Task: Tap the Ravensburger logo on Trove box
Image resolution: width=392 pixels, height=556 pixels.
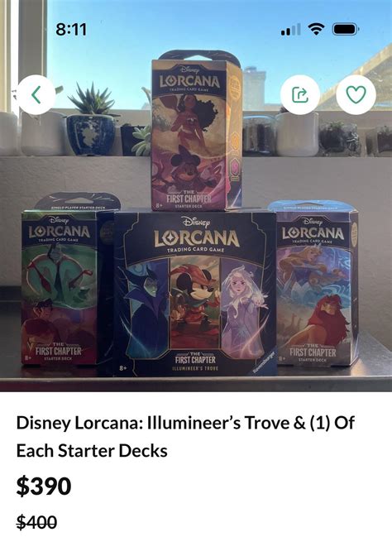Action: tap(265, 362)
